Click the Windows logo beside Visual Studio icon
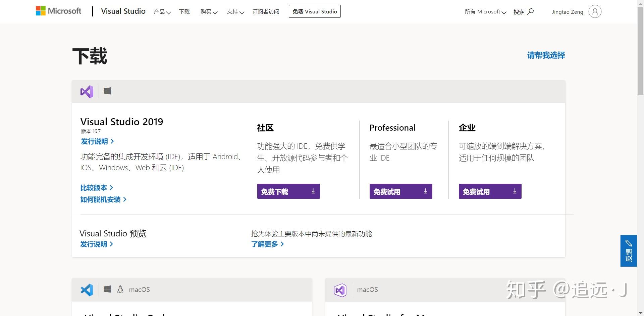 point(107,91)
